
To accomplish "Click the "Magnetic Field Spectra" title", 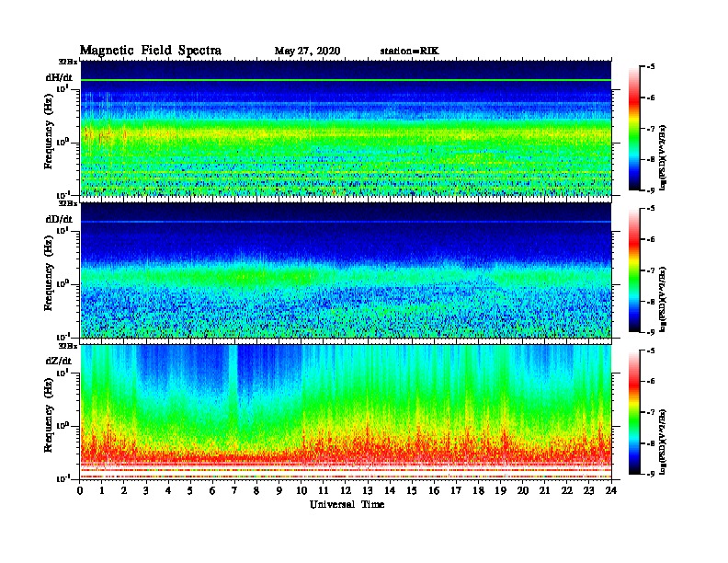I will pyautogui.click(x=151, y=51).
